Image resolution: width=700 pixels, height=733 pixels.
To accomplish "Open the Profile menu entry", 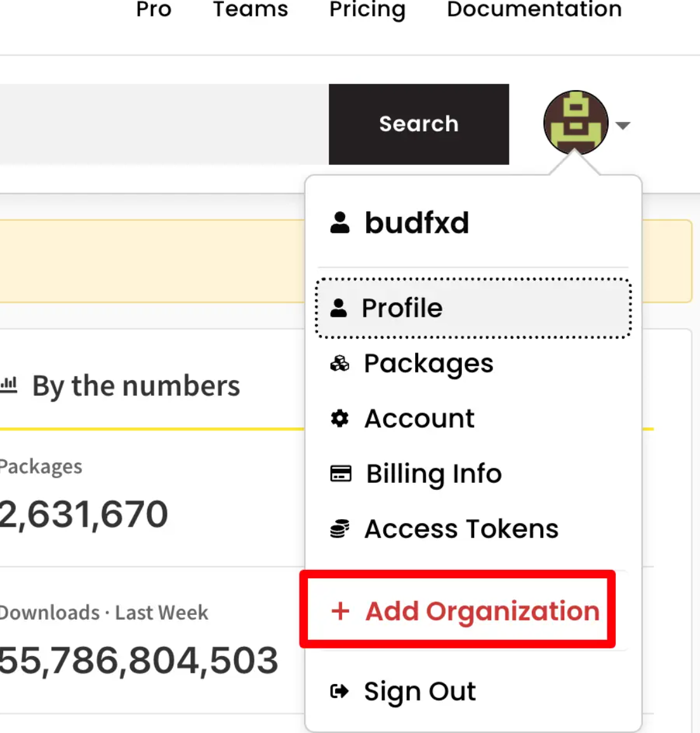I will point(473,308).
